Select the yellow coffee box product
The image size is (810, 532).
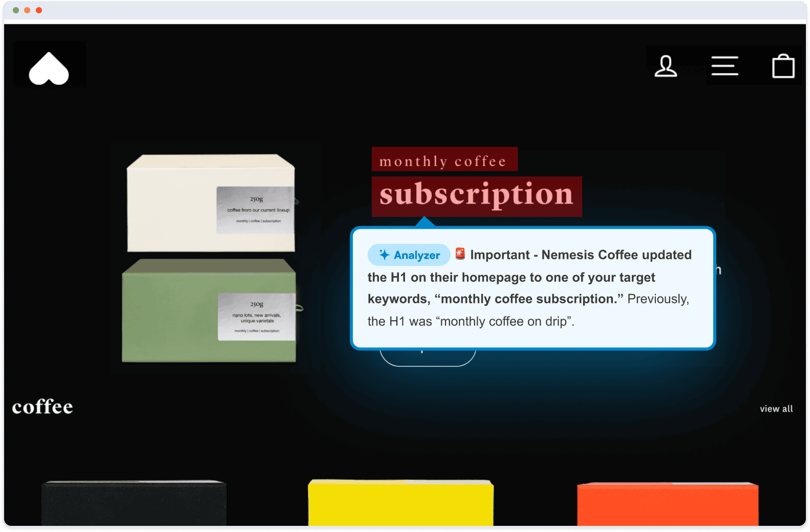pos(400,502)
